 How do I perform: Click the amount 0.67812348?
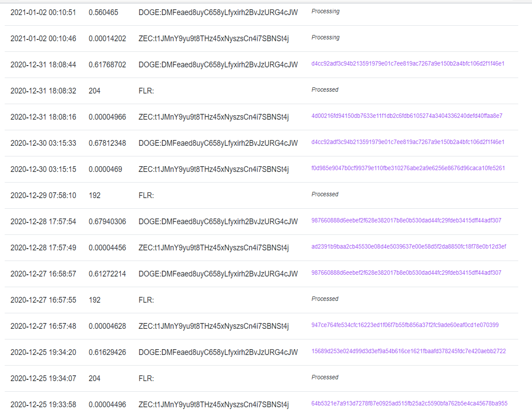107,143
